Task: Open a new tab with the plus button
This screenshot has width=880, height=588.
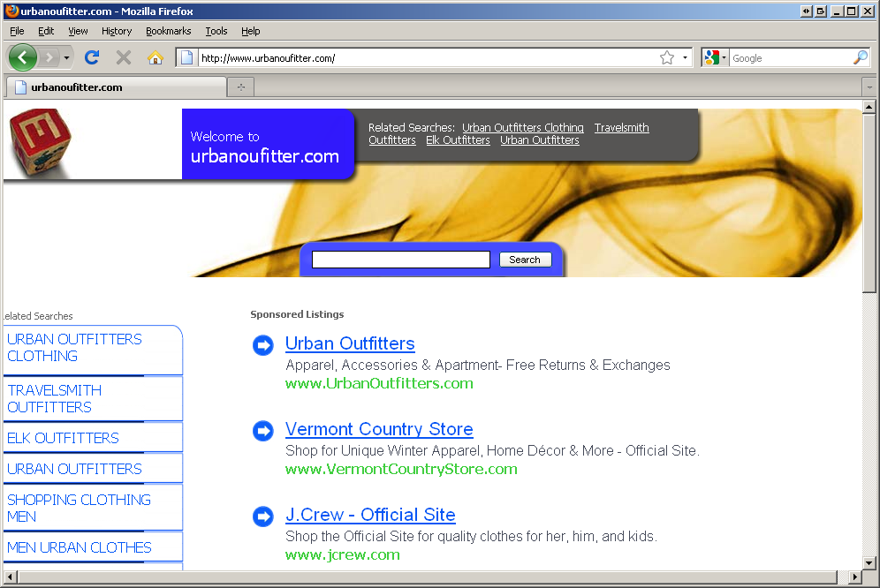Action: tap(241, 87)
